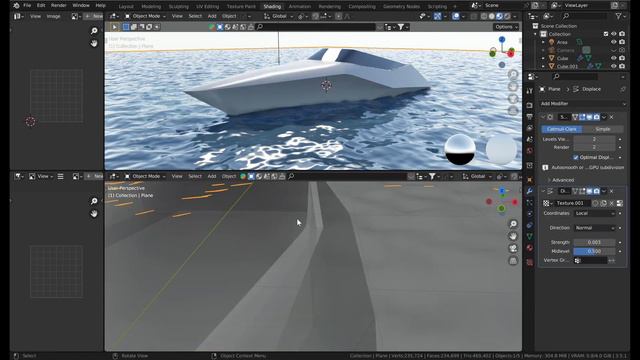Image resolution: width=640 pixels, height=360 pixels.
Task: Open bottom viewport Object Mode dropdown
Action: click(145, 176)
